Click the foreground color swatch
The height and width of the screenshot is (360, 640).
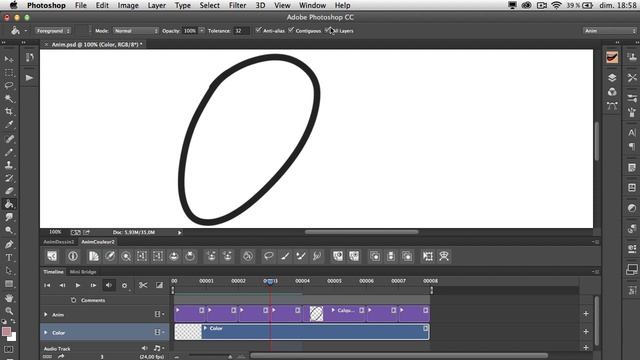point(6,331)
